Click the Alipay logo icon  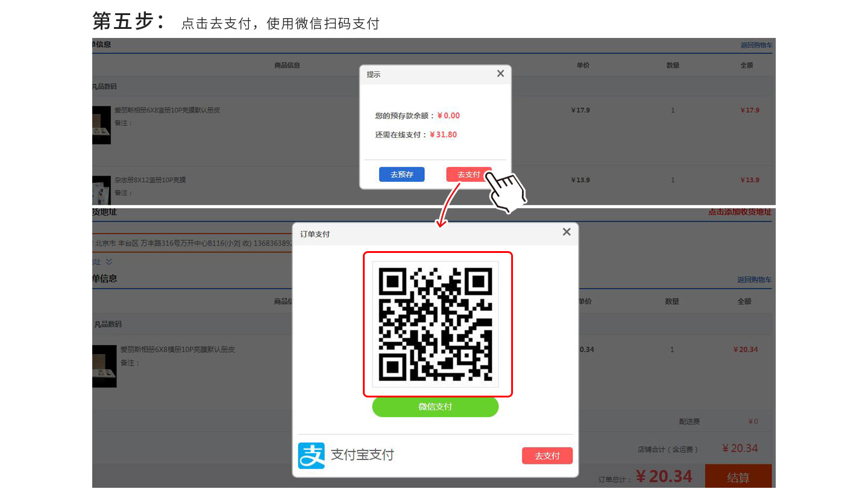click(x=311, y=456)
